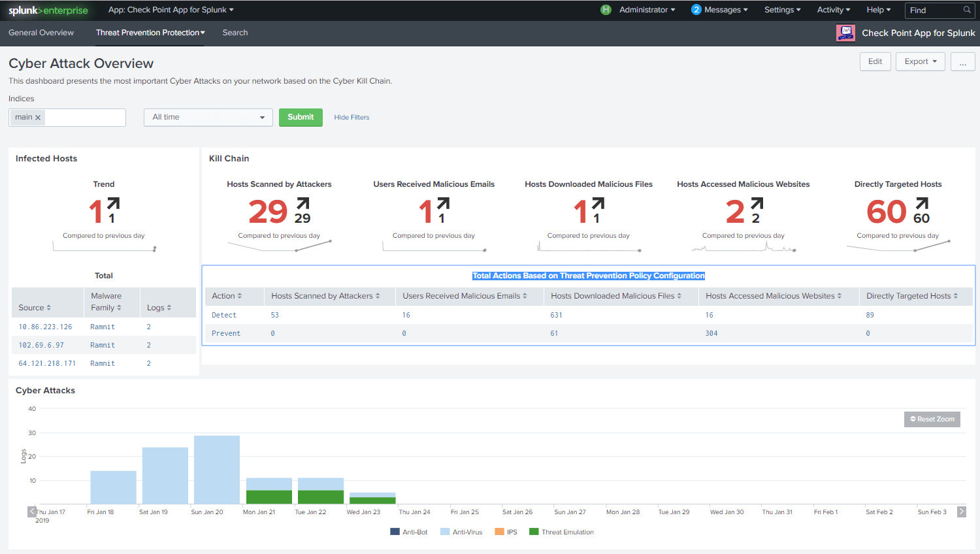The width and height of the screenshot is (980, 554).
Task: Open the Export dropdown
Action: [x=919, y=61]
